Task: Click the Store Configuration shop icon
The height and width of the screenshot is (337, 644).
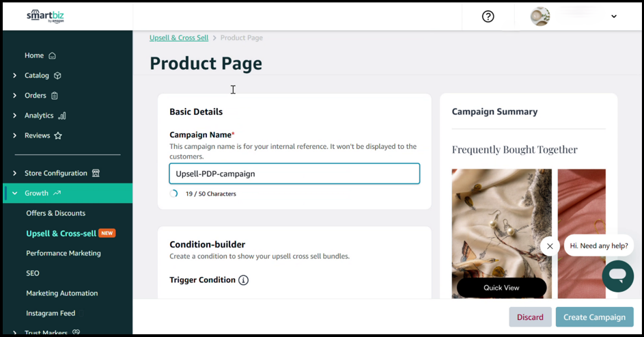Action: click(96, 174)
